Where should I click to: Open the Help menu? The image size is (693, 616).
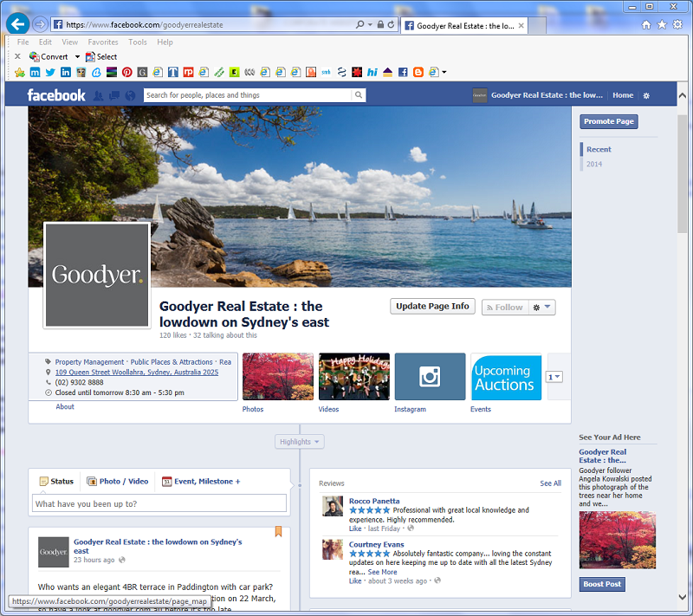[165, 42]
